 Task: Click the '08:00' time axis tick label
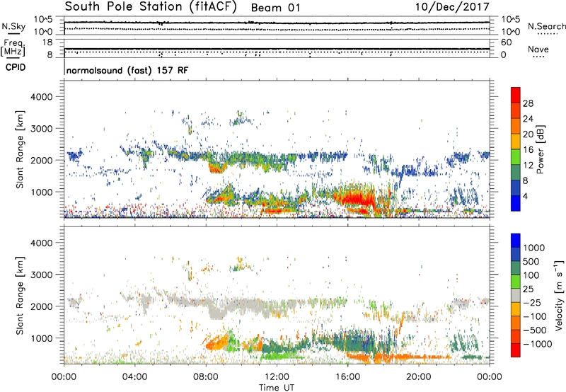206,377
